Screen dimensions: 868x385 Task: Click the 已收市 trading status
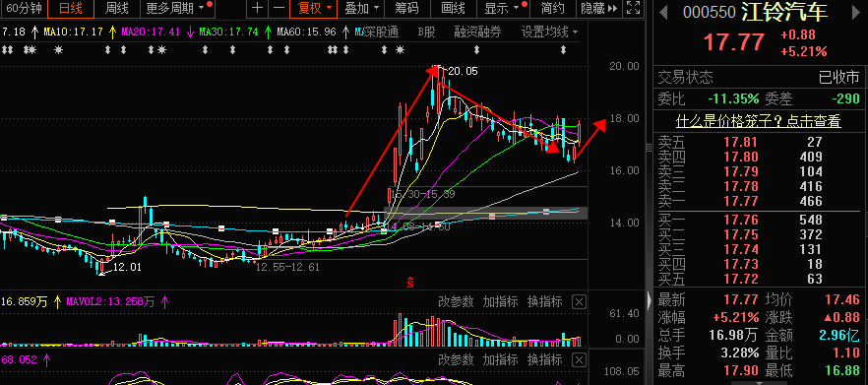coord(838,77)
